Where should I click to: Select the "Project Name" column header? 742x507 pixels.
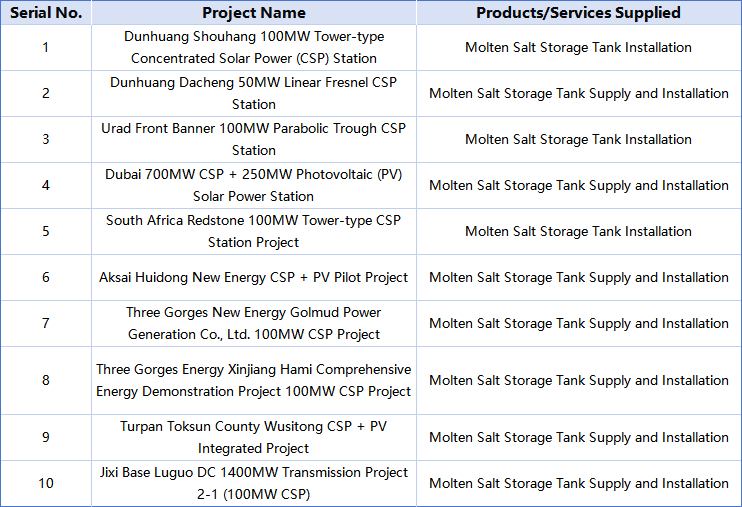253,13
